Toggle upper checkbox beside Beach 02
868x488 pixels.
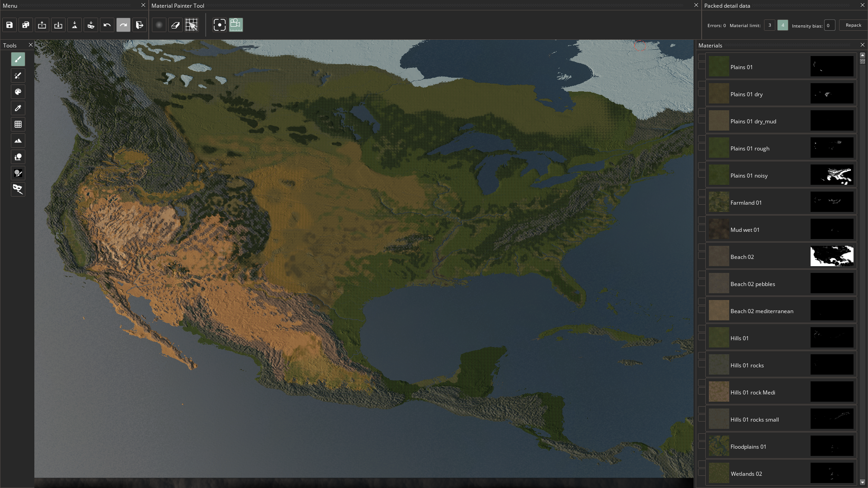702,247
